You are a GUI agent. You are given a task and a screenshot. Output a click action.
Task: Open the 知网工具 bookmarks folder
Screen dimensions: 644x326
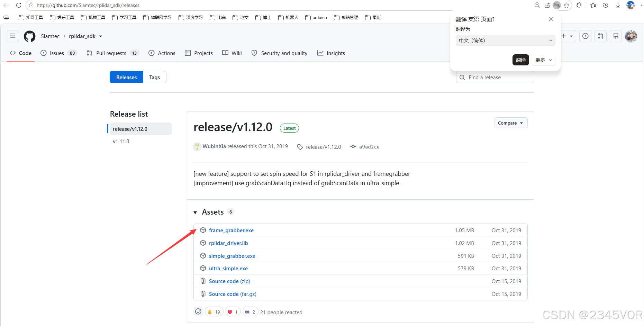coord(31,18)
